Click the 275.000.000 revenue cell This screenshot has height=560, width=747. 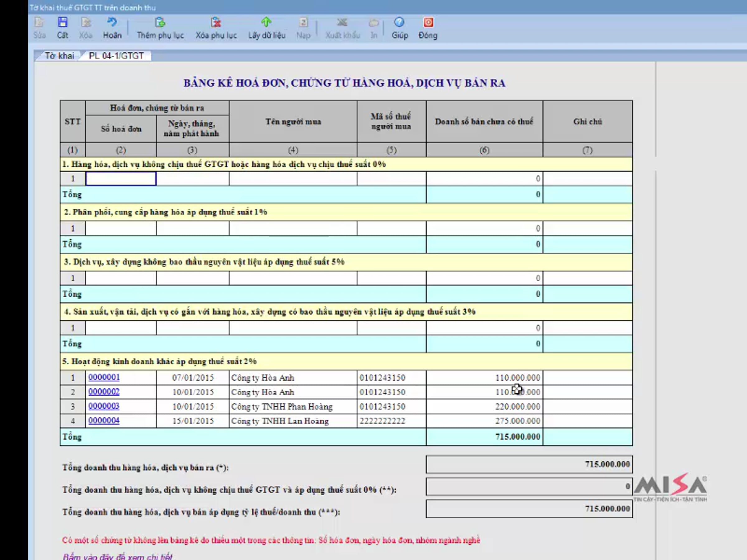point(484,421)
